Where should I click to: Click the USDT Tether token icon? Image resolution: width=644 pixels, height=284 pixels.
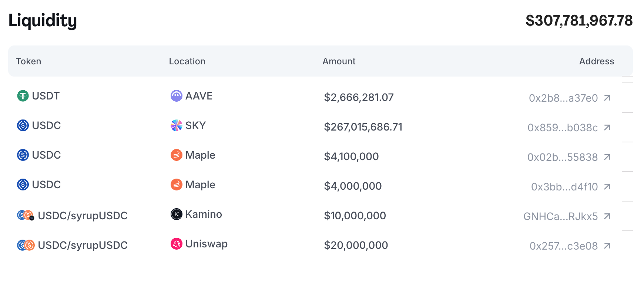[x=23, y=96]
